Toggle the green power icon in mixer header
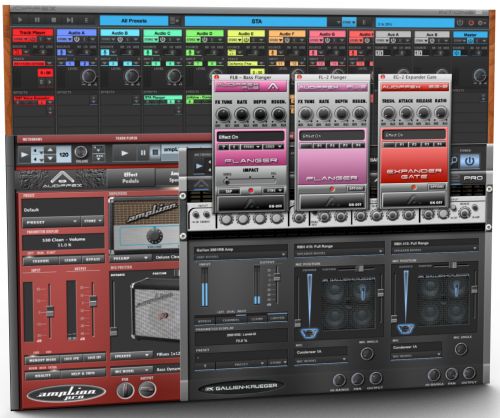500x418 pixels. 460,23
